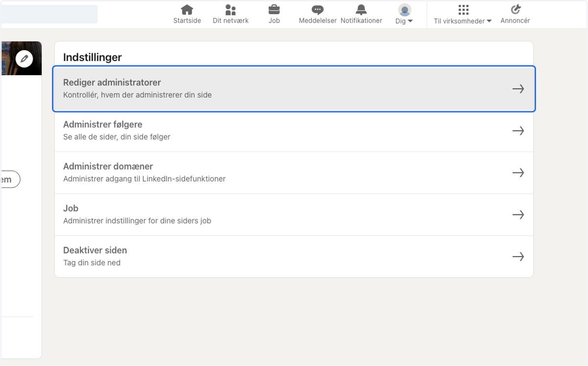Image resolution: width=588 pixels, height=366 pixels.
Task: Click arrow next to Administrer følgere
Action: (x=518, y=131)
